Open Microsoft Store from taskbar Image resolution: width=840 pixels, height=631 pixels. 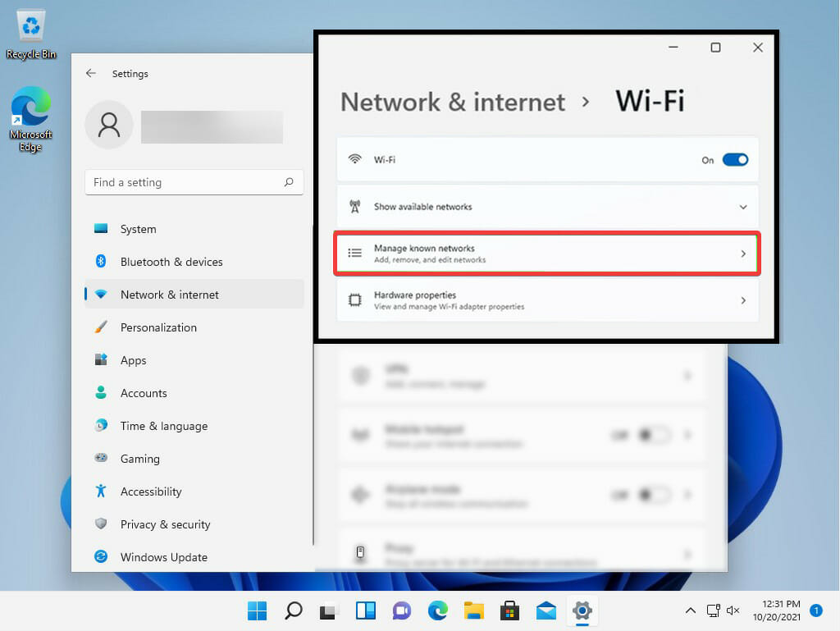pyautogui.click(x=509, y=610)
